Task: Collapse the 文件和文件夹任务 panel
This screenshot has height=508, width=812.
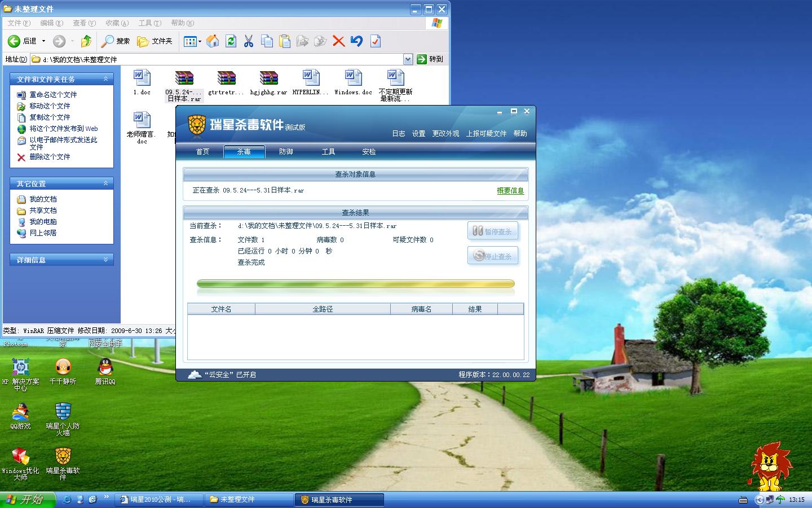Action: tap(105, 79)
